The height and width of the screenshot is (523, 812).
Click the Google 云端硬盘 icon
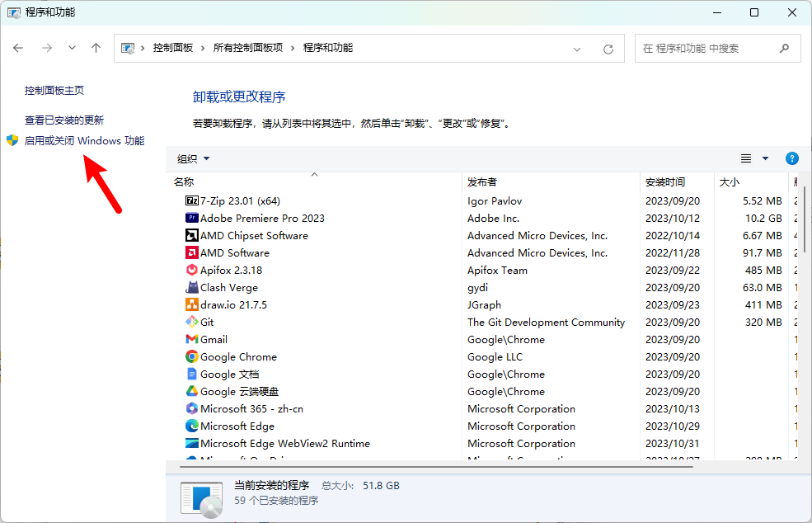pos(191,391)
